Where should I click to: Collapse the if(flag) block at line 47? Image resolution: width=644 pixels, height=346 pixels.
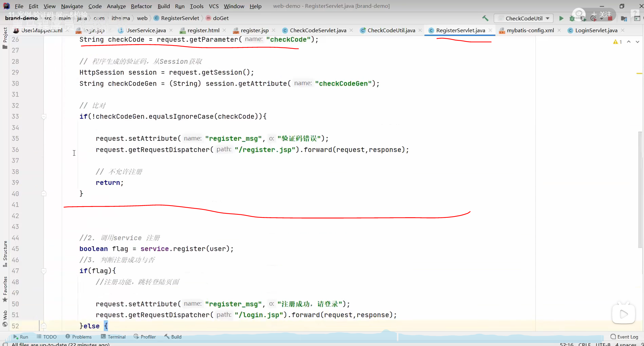pos(44,271)
